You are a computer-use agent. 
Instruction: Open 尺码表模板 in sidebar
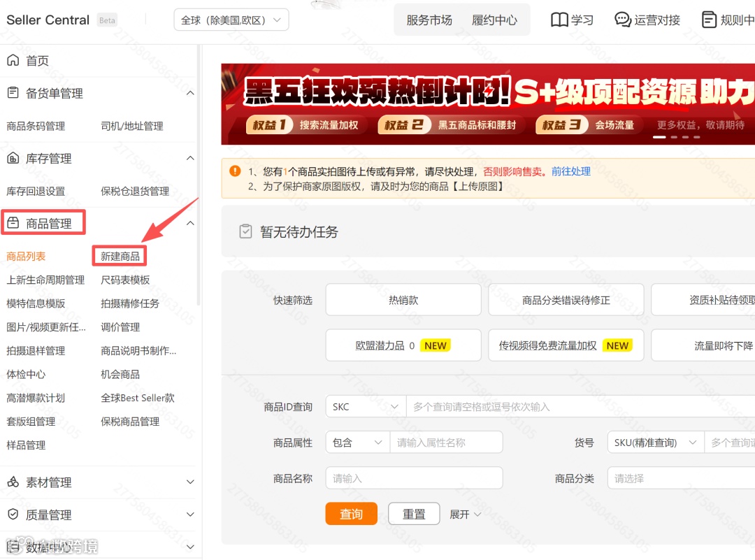(125, 280)
